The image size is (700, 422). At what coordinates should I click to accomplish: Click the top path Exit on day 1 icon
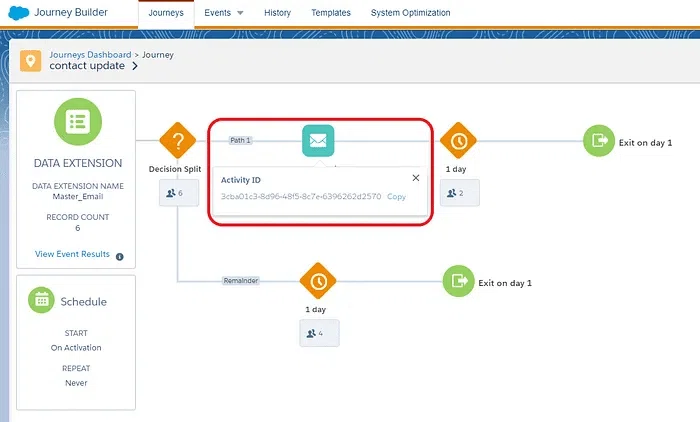(x=599, y=141)
